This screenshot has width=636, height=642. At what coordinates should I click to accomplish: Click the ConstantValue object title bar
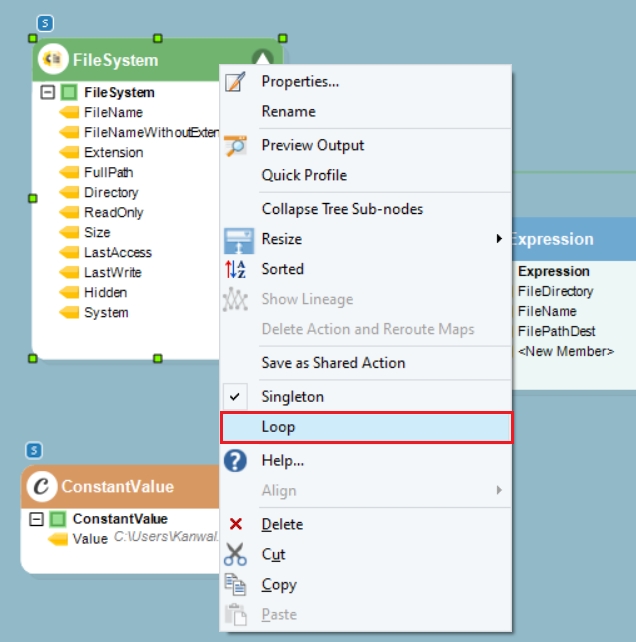[x=120, y=486]
